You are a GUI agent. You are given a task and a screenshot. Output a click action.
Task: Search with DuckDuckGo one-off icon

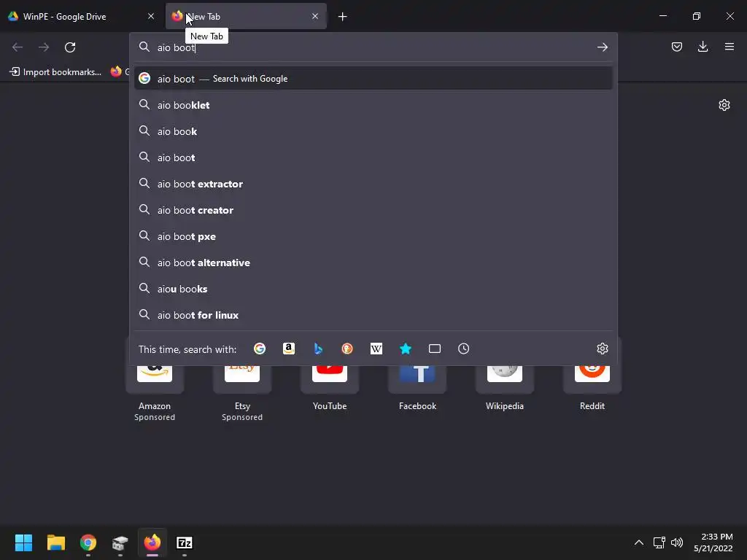pos(347,349)
